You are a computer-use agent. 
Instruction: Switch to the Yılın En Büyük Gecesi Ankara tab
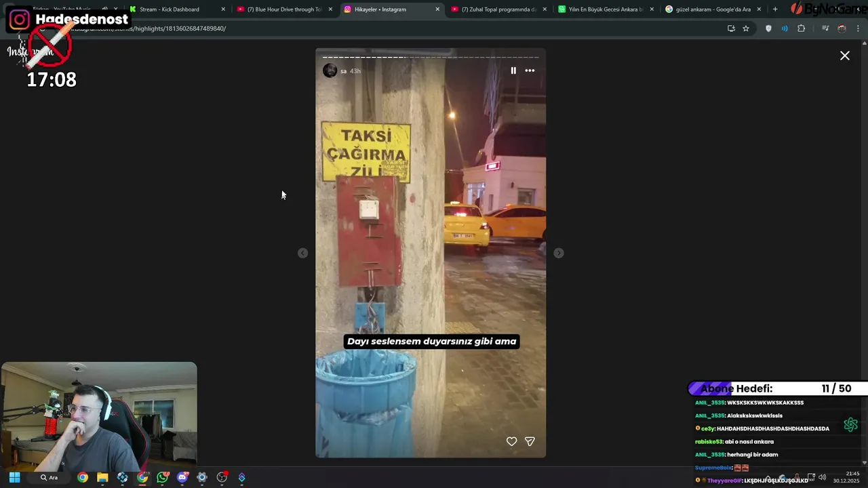click(606, 9)
